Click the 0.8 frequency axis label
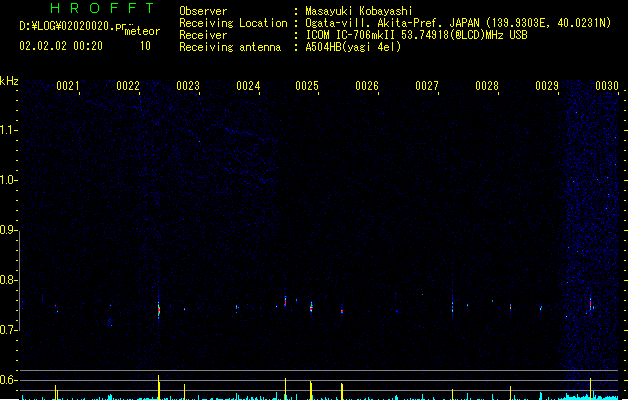This screenshot has width=629, height=400. (8, 280)
